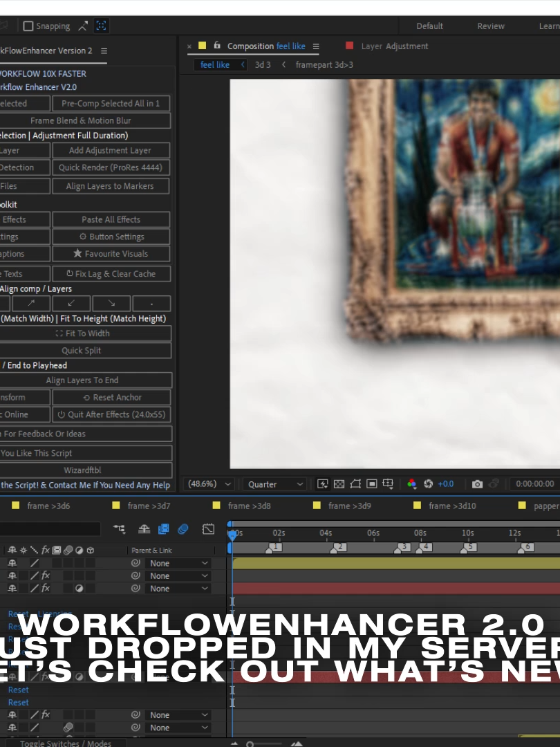Image resolution: width=560 pixels, height=747 pixels.
Task: Open the WorkFlowEnhancer panel menu
Action: point(104,50)
